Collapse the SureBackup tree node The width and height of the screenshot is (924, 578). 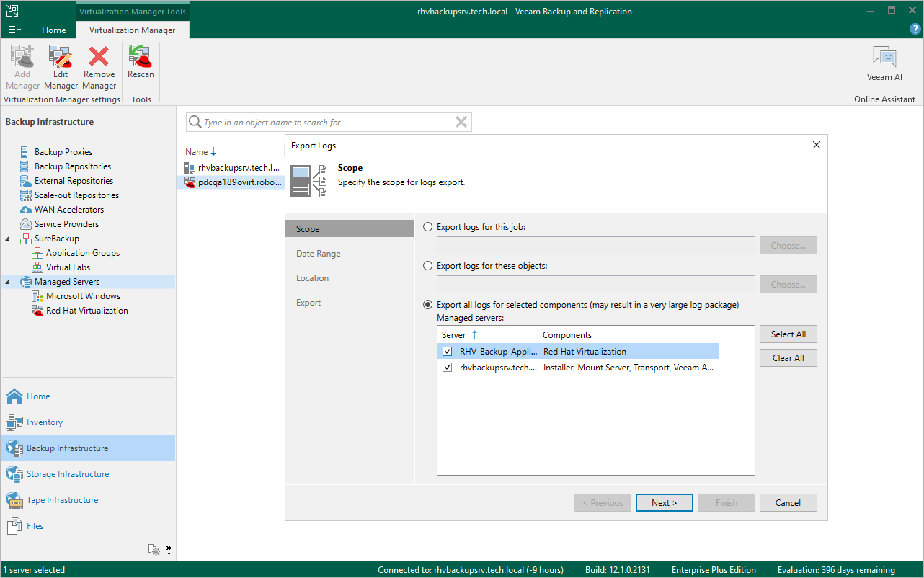(x=8, y=239)
